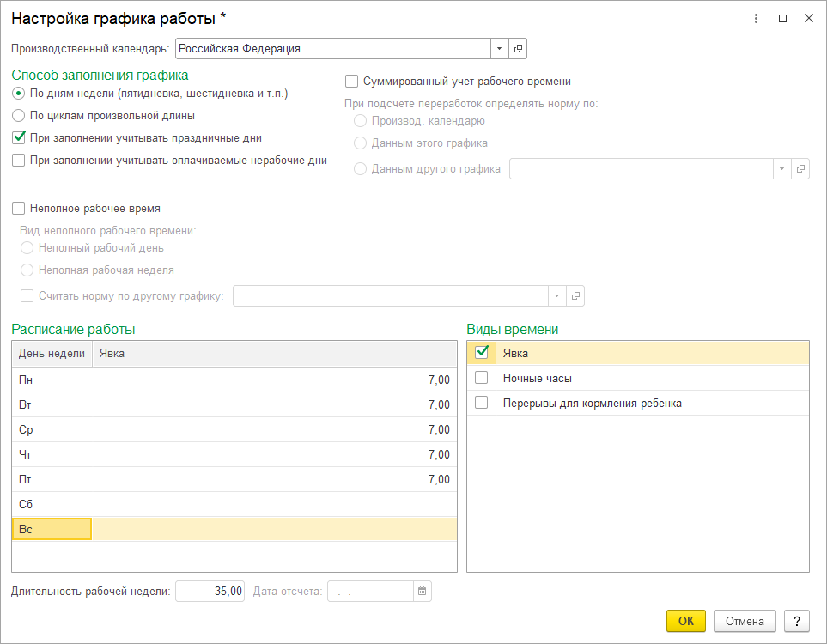Select По циклам произвольной длины option
Viewport: 827px width, 644px height.
pyautogui.click(x=19, y=115)
